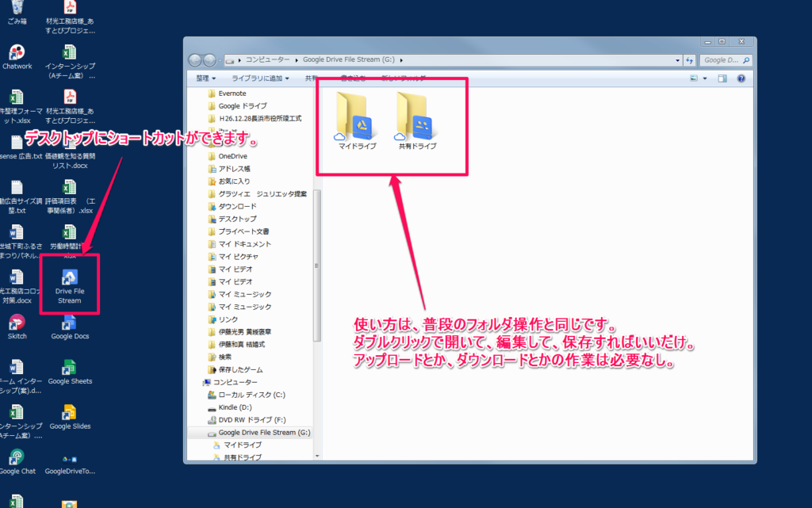
Task: Select アドレス帳 in the navigation tree
Action: coord(234,169)
